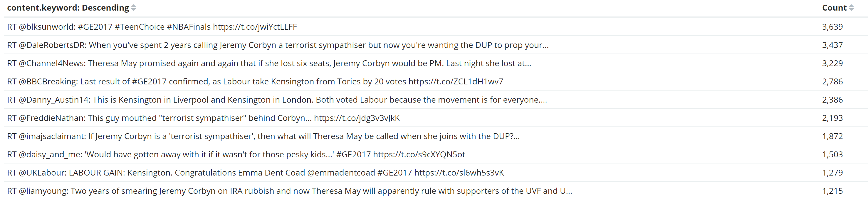Open the https://t.co/jwiYctLLFF link
The width and height of the screenshot is (868, 207).
[x=255, y=27]
